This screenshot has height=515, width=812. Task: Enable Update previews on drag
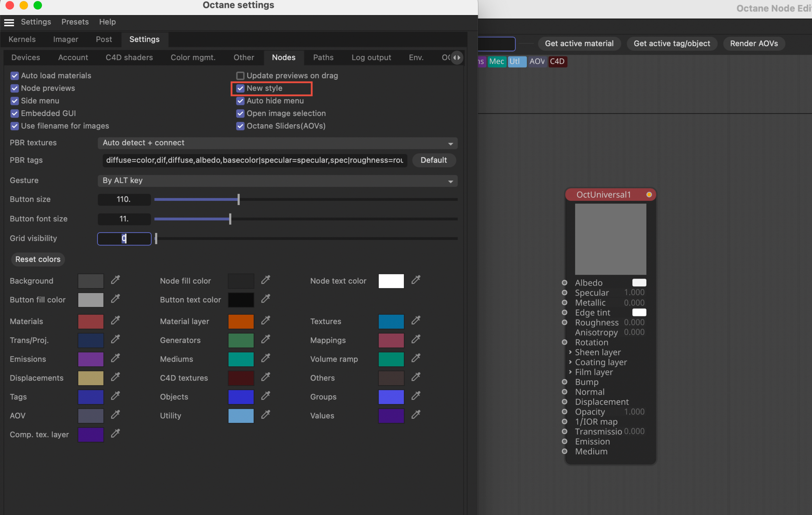click(x=240, y=76)
